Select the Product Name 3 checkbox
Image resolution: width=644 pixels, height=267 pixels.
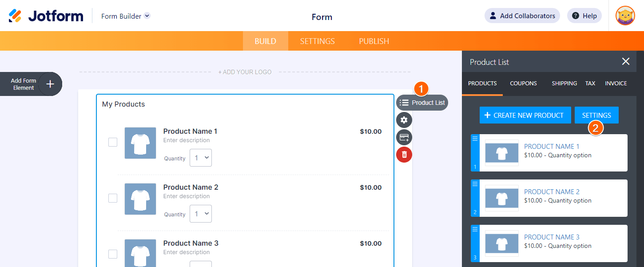[x=113, y=254]
